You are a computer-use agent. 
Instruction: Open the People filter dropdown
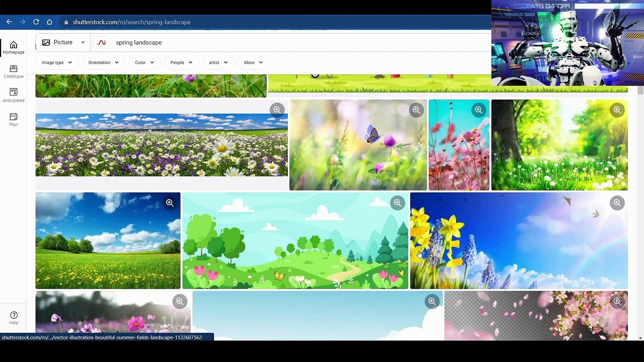tap(181, 62)
